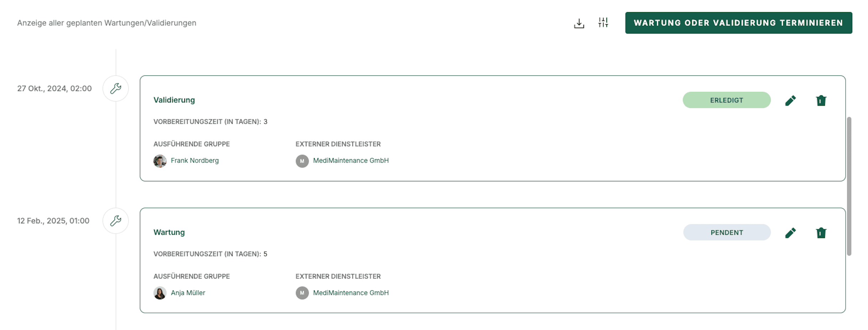
Task: Click the download export icon
Action: [579, 23]
